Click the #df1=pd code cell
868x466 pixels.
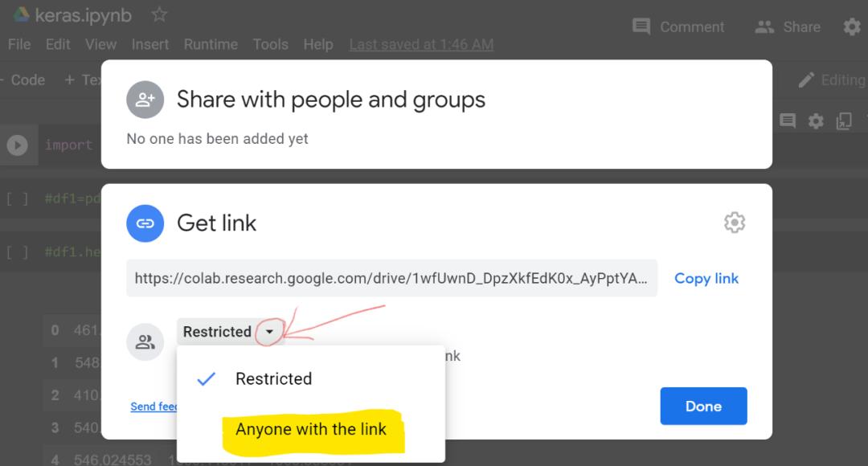72,198
